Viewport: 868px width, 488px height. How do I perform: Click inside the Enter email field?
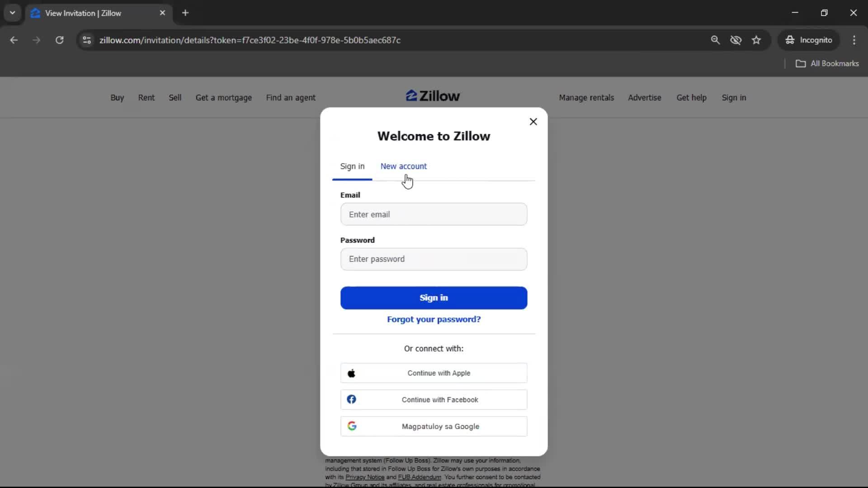click(434, 214)
